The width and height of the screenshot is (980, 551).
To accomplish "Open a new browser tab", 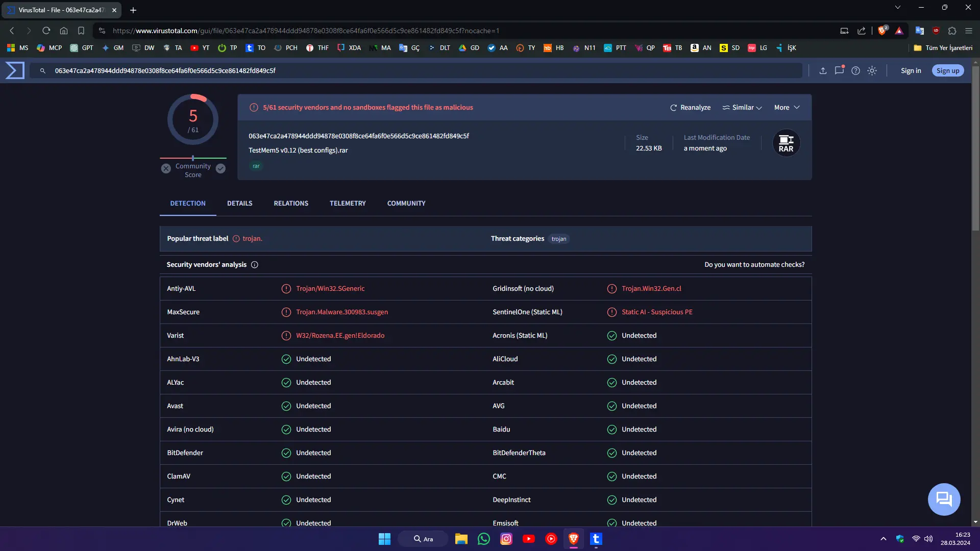I will (x=133, y=10).
